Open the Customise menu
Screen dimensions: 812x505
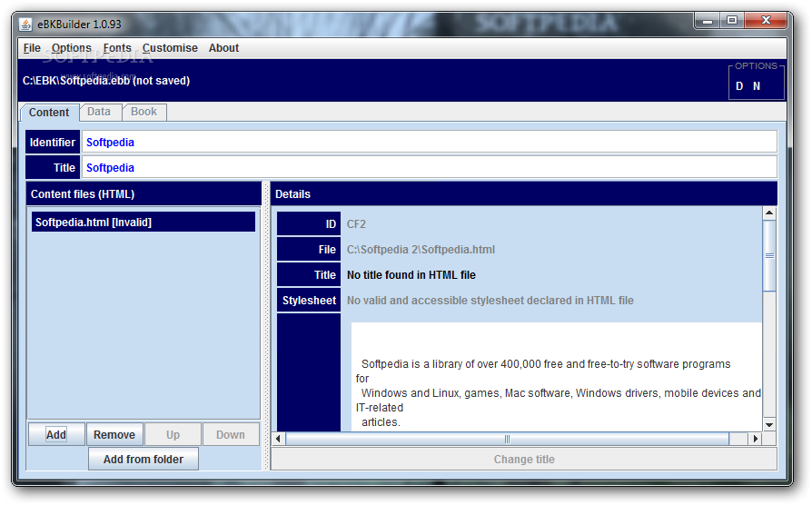click(170, 48)
